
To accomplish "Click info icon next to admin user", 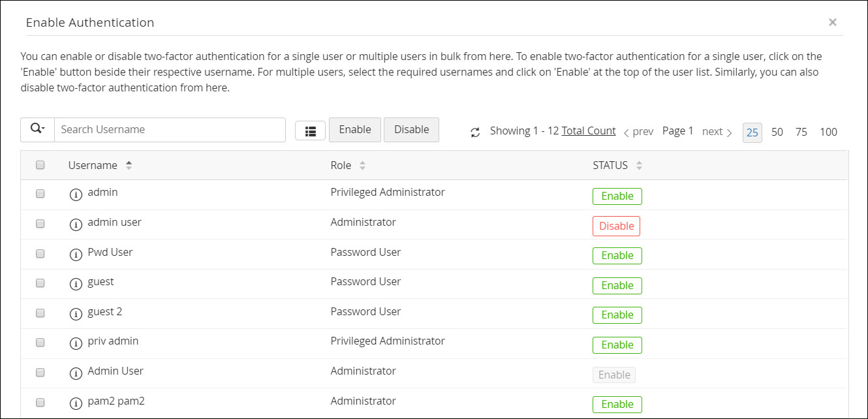I will 76,224.
